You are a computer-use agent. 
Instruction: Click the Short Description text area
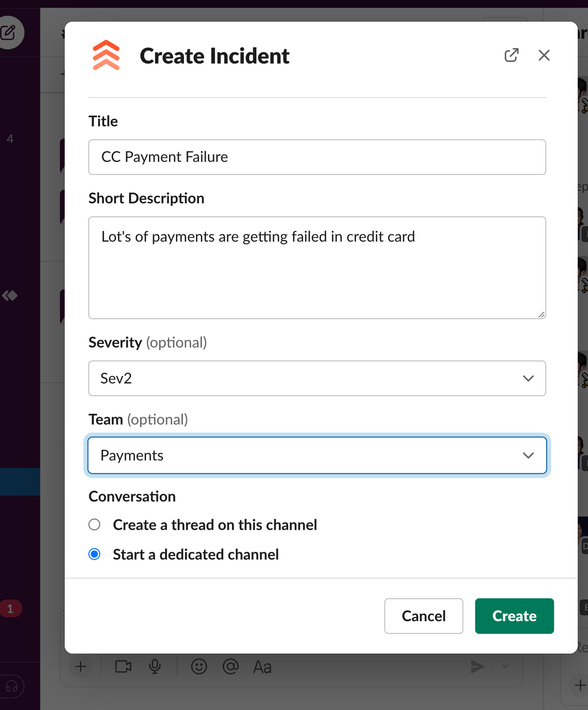click(317, 267)
